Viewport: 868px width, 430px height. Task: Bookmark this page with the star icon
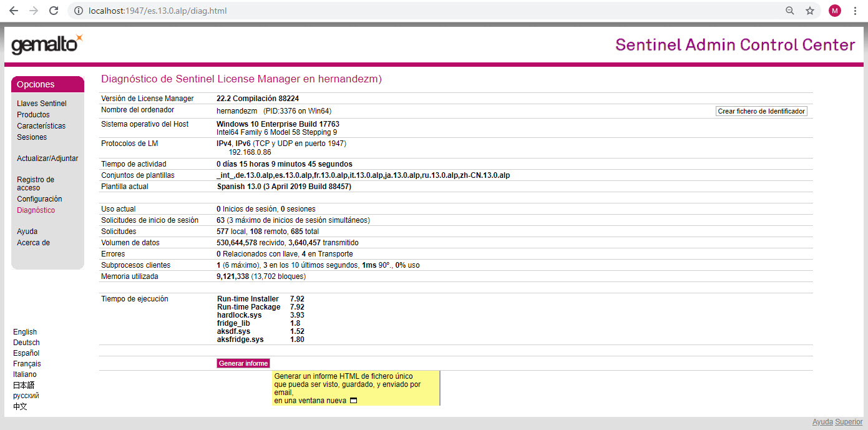[810, 11]
